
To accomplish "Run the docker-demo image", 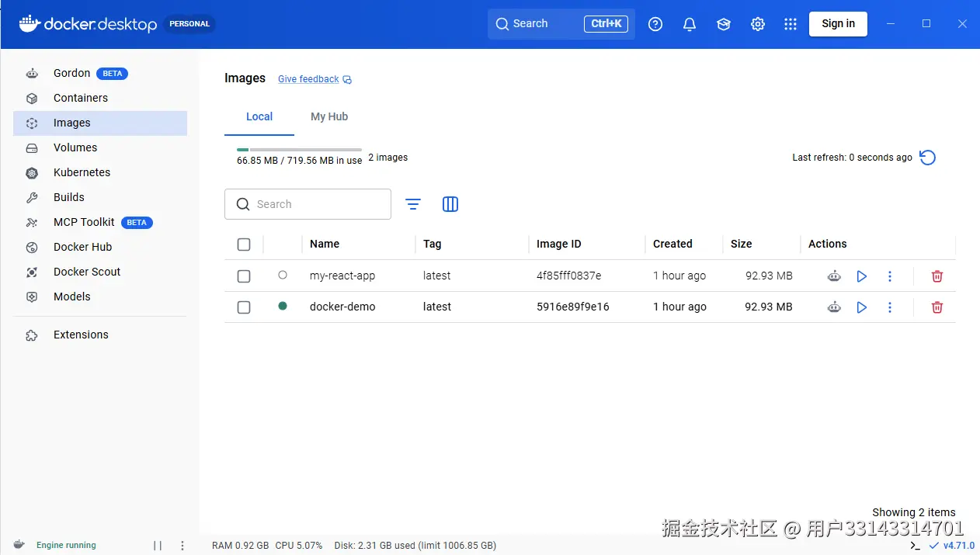I will point(861,307).
